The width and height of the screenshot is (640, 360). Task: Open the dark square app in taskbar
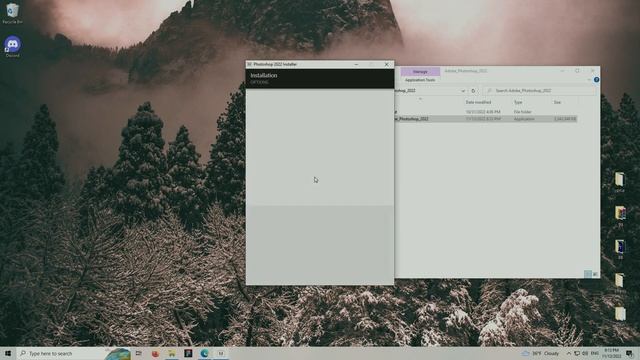pos(188,353)
